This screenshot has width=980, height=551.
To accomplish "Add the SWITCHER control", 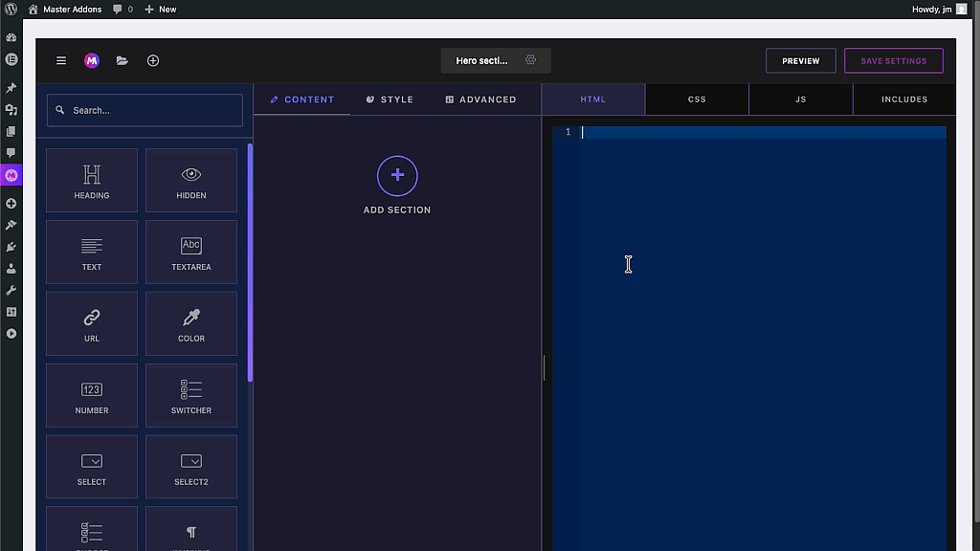I will 191,395.
